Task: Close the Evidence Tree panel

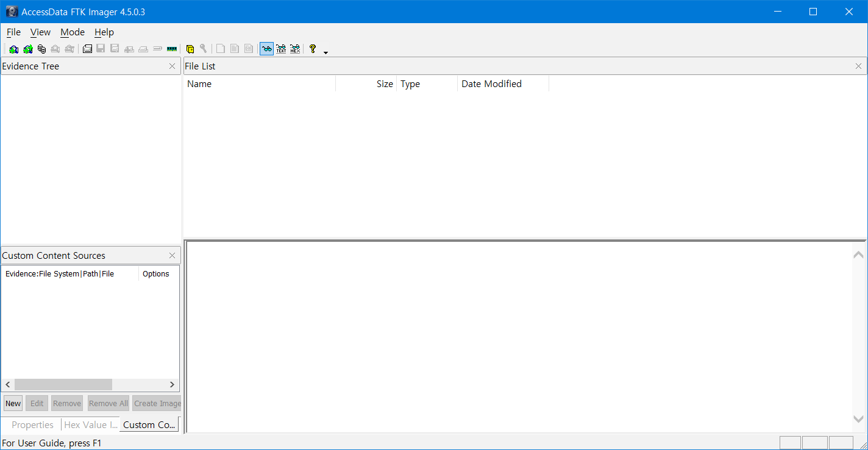Action: [173, 66]
